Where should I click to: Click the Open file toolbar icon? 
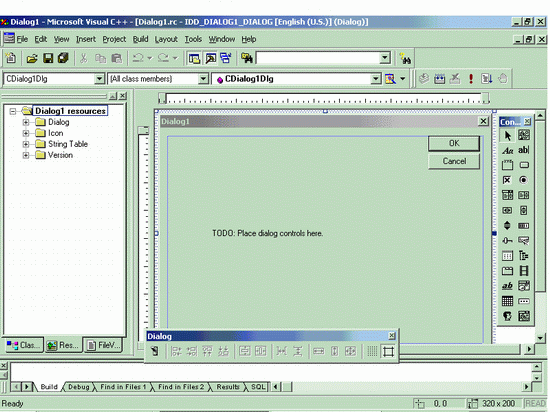32,58
